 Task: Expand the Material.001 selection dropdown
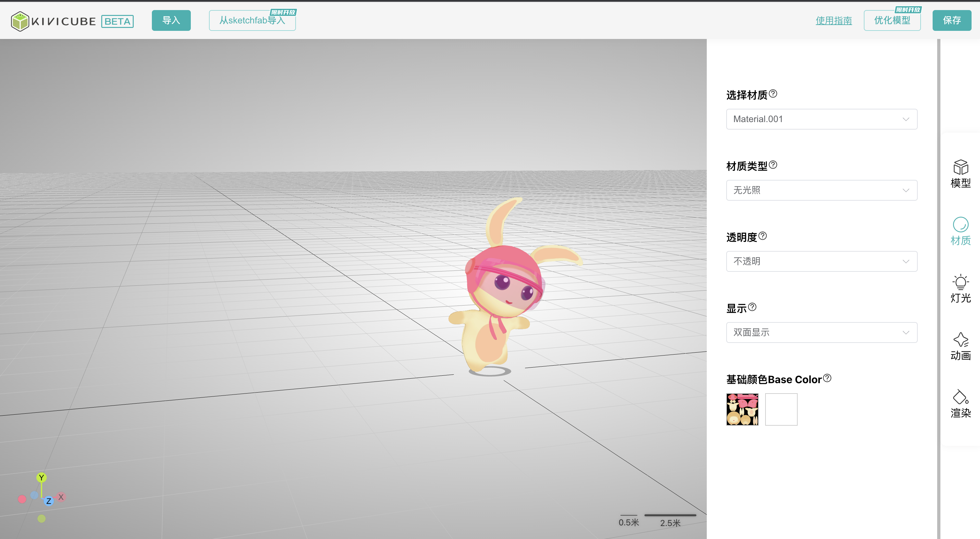pos(821,119)
